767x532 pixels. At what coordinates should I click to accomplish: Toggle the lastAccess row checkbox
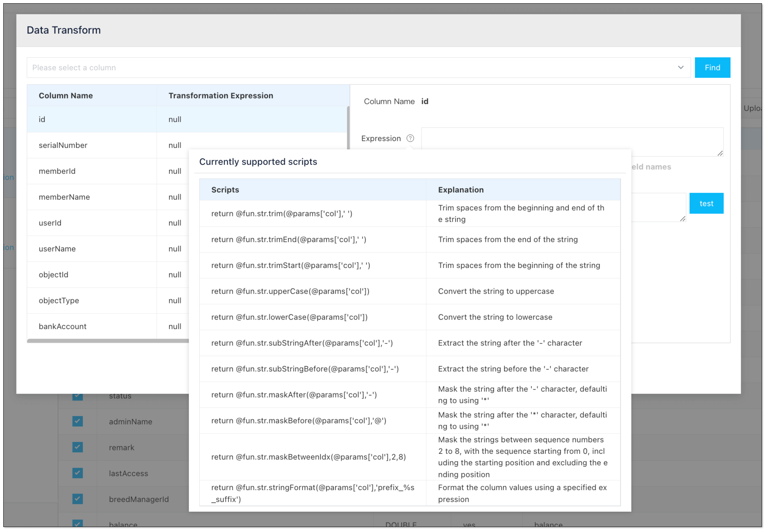77,473
